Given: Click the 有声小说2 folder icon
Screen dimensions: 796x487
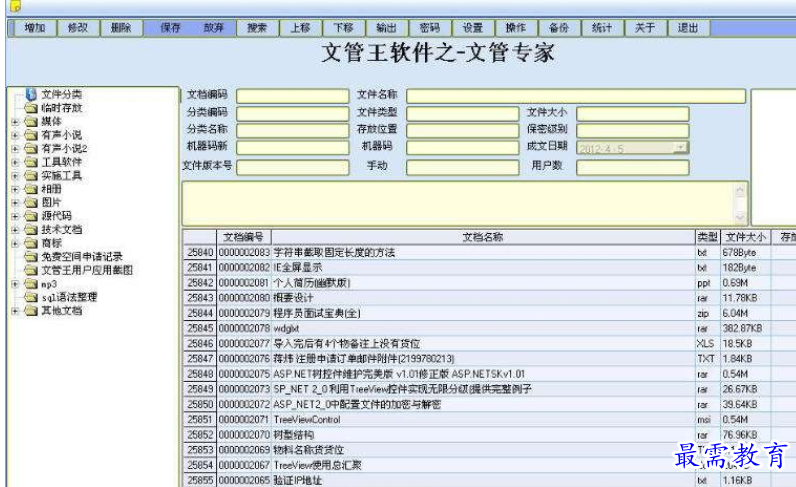Looking at the screenshot, I should (x=31, y=148).
